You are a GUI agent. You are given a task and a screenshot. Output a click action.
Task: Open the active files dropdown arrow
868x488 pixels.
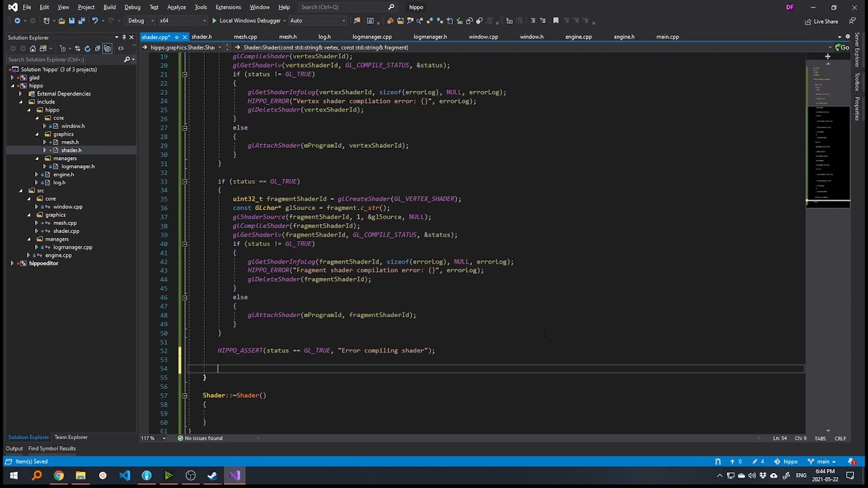(x=839, y=37)
